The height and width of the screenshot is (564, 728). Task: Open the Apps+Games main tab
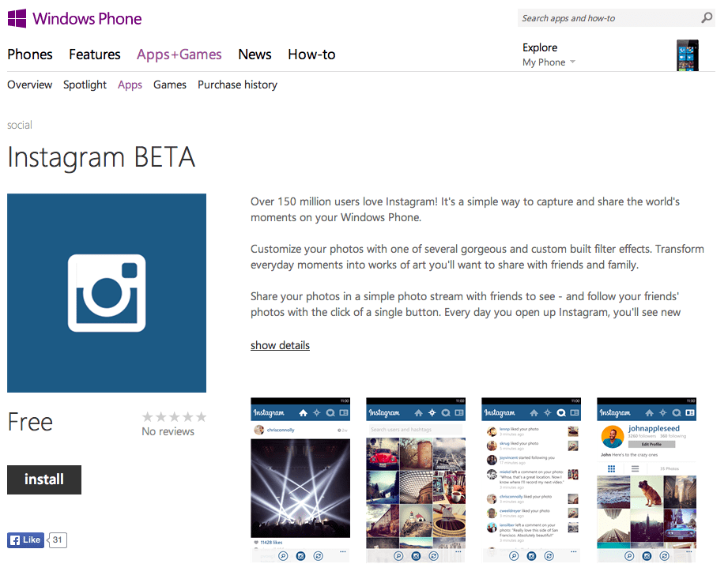coord(179,55)
